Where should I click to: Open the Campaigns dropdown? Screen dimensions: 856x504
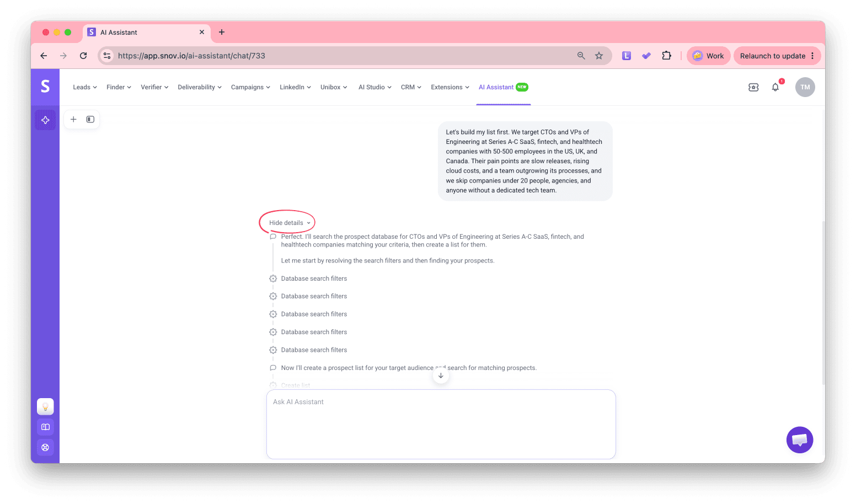pos(250,87)
